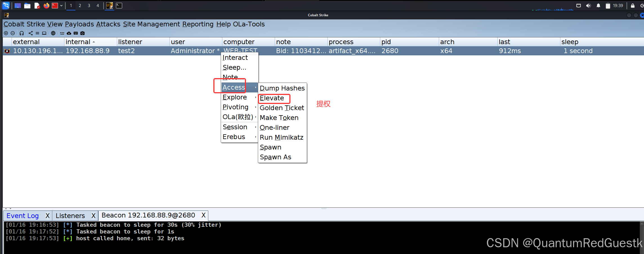Open the Help menu
The width and height of the screenshot is (644, 254).
[x=223, y=24]
